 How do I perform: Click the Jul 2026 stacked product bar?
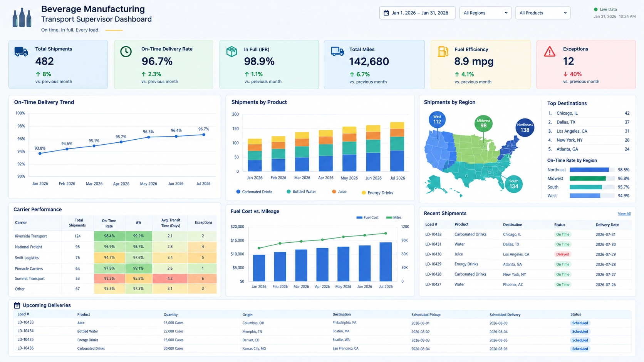click(397, 147)
